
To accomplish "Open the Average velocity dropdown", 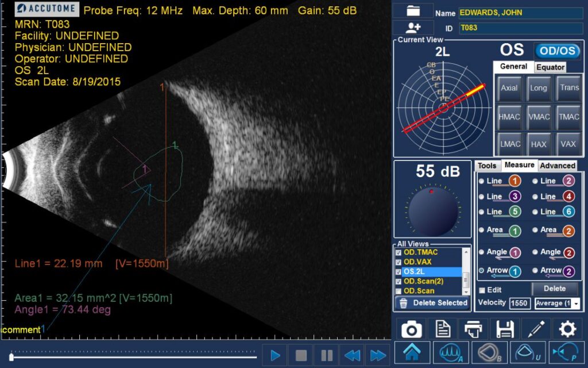I will coord(556,303).
